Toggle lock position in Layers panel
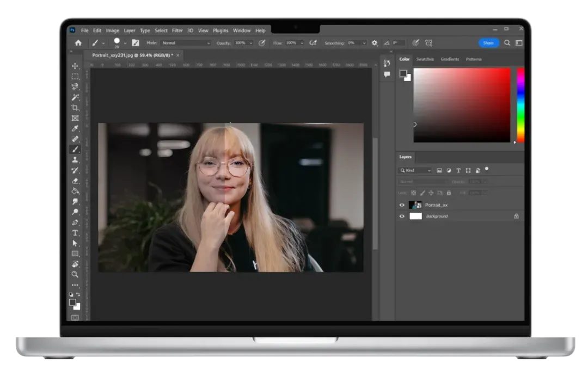 [x=431, y=193]
